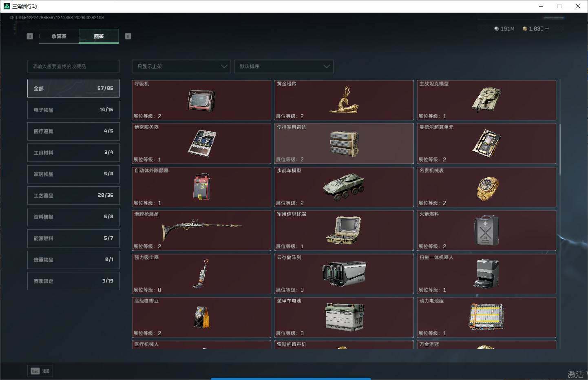Switch to the 收藏室 tab
The image size is (588, 380).
(59, 36)
